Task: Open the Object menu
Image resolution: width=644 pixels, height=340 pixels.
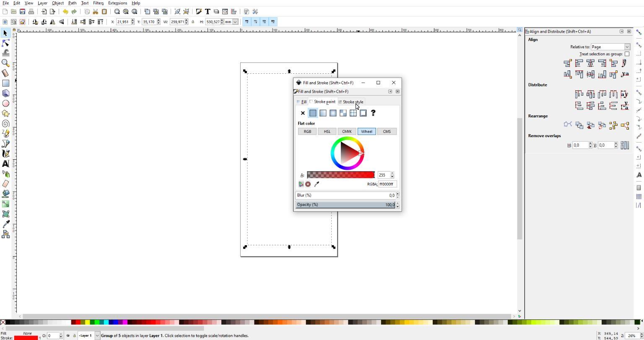Action: click(57, 3)
